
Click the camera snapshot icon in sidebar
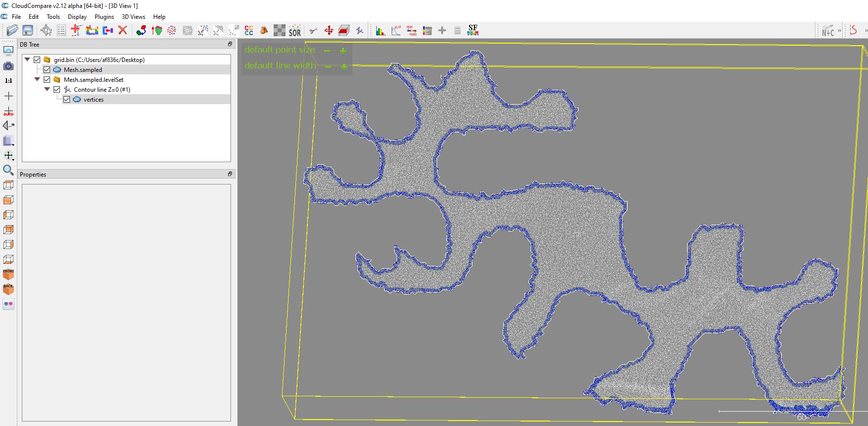click(x=8, y=66)
